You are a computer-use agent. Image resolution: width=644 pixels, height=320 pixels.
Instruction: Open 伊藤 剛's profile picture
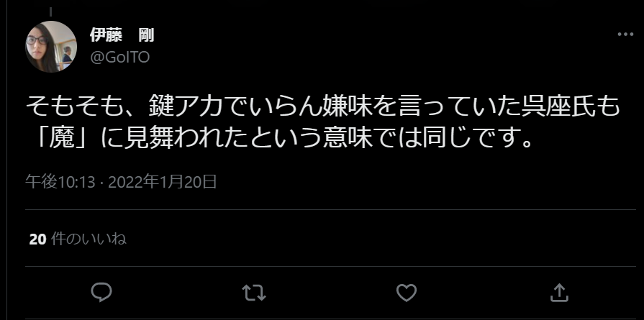[x=51, y=47]
